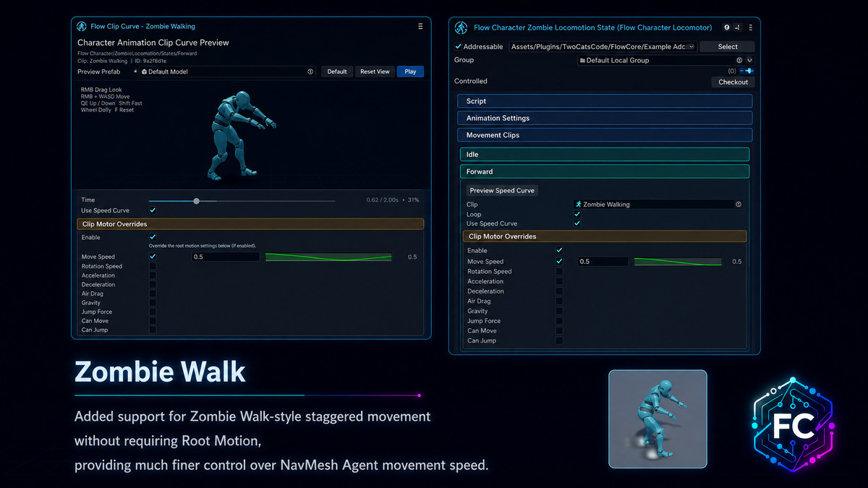Click the slider icon next to (0)
Image resolution: width=868 pixels, height=488 pixels.
tap(746, 71)
